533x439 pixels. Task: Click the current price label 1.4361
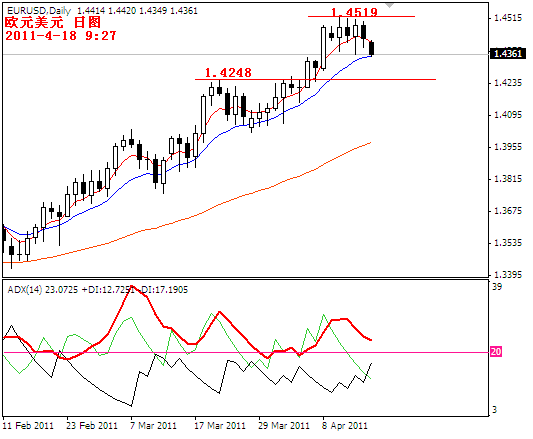[x=508, y=54]
